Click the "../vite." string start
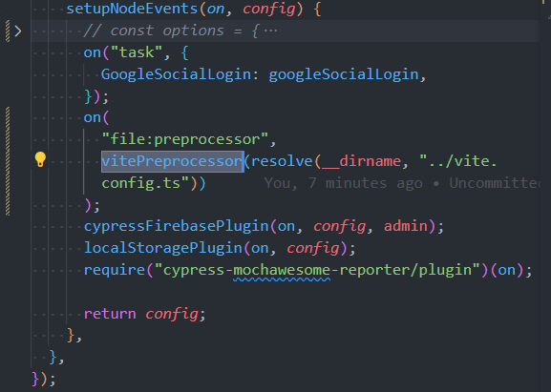Screen dimensions: 551x392 [x=458, y=161]
